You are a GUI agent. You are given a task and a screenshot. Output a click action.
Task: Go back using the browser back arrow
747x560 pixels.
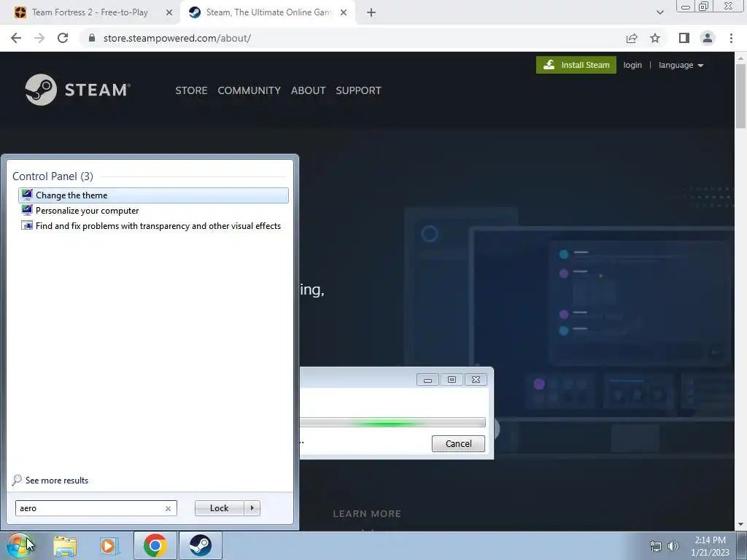click(x=16, y=38)
